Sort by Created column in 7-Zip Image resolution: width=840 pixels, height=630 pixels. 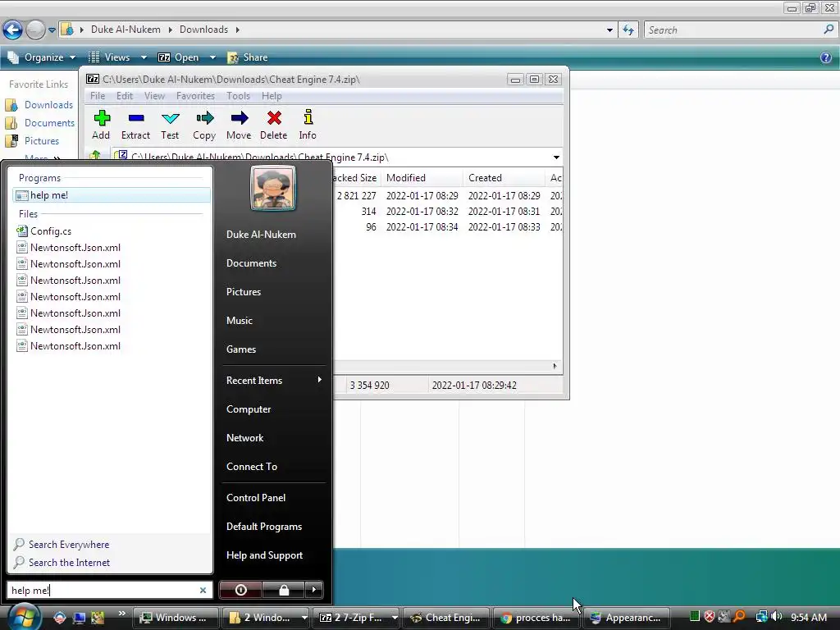coord(504,178)
